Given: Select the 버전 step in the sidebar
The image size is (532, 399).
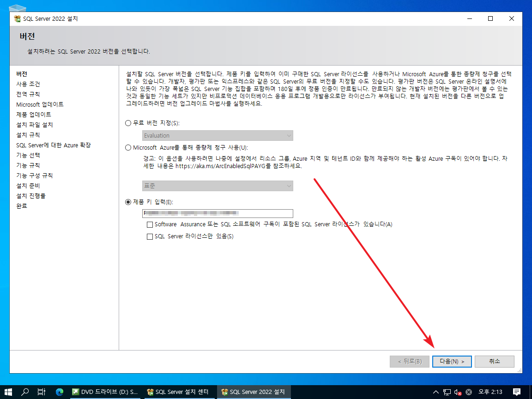Looking at the screenshot, I should point(22,74).
